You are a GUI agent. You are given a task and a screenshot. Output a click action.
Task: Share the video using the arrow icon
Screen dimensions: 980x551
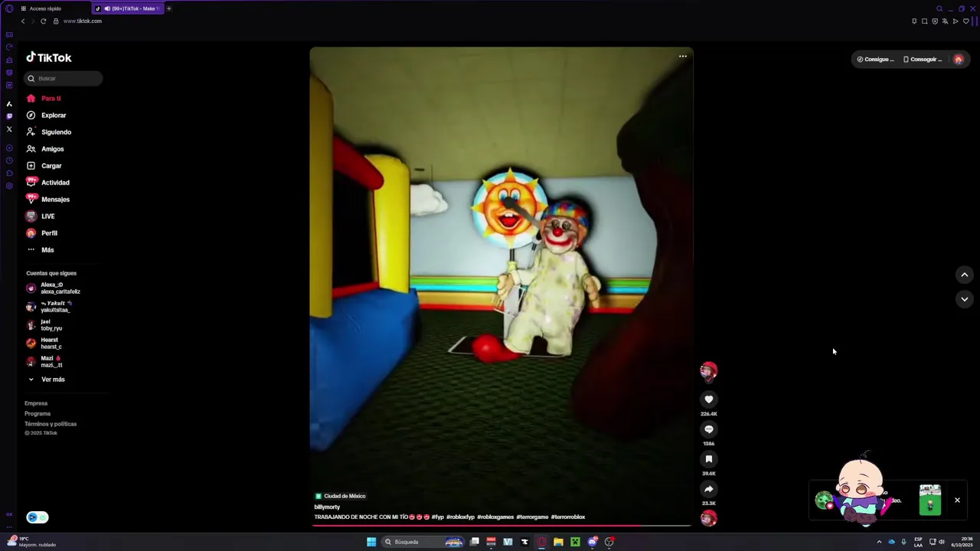pyautogui.click(x=709, y=489)
